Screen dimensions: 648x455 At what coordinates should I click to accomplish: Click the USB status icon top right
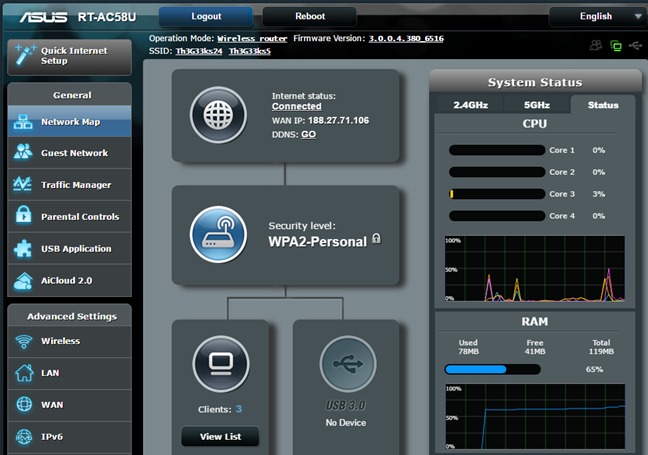(636, 45)
